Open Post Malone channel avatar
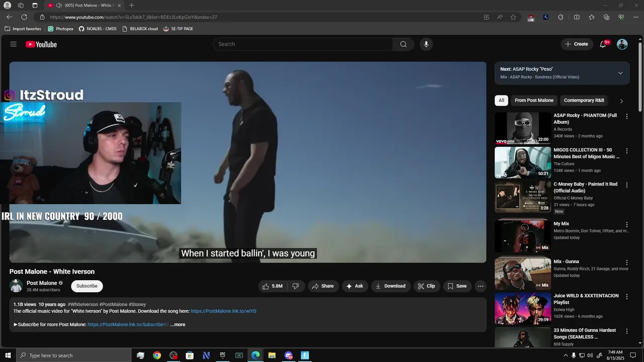 pos(17,286)
